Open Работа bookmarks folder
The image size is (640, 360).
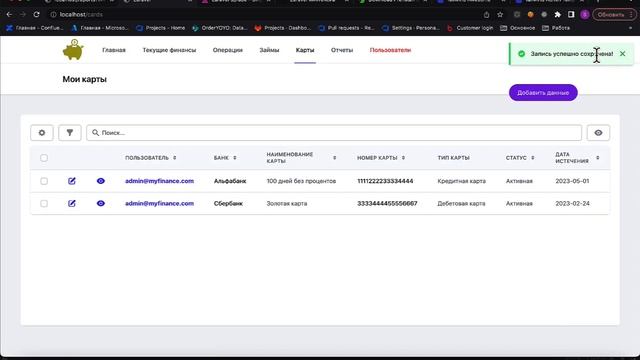pyautogui.click(x=556, y=28)
